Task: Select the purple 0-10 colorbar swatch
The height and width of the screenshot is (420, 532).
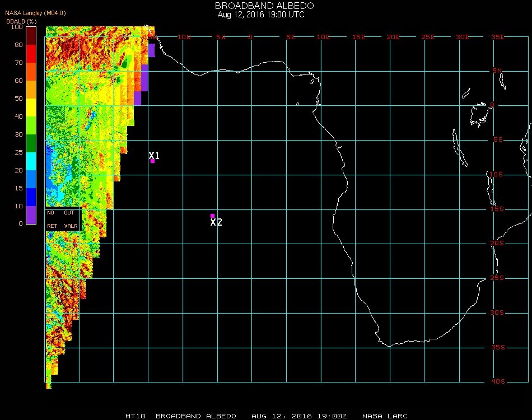Action: pos(31,214)
